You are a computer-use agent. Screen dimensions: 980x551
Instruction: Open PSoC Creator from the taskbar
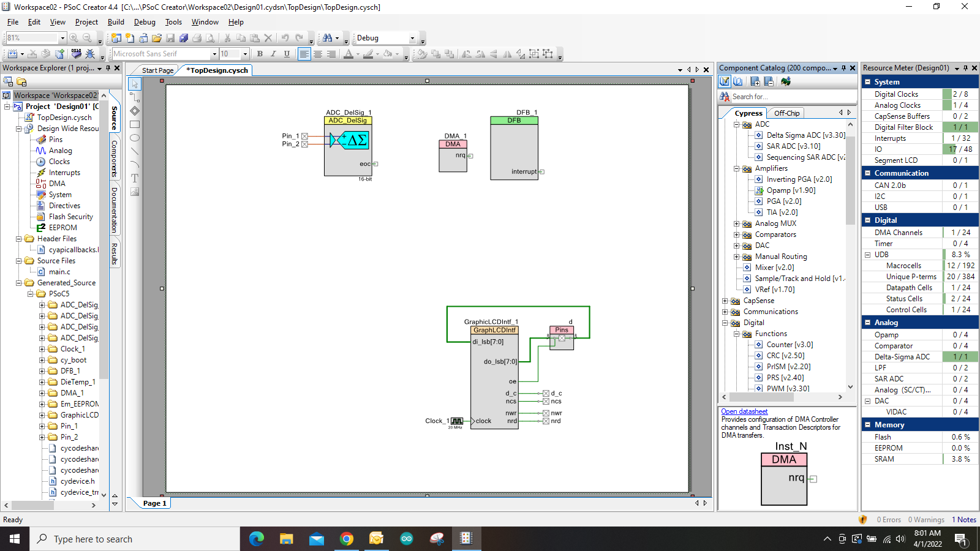[x=466, y=539]
